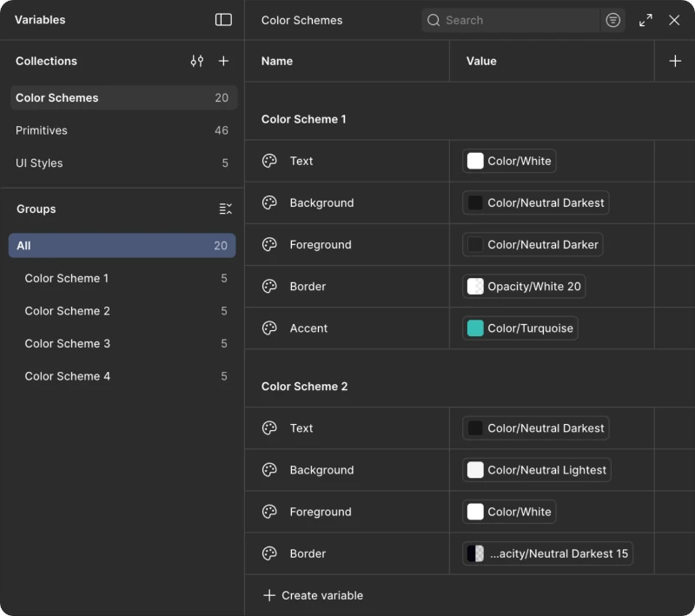The height and width of the screenshot is (616, 695).
Task: Add a new column with plus
Action: (x=675, y=61)
